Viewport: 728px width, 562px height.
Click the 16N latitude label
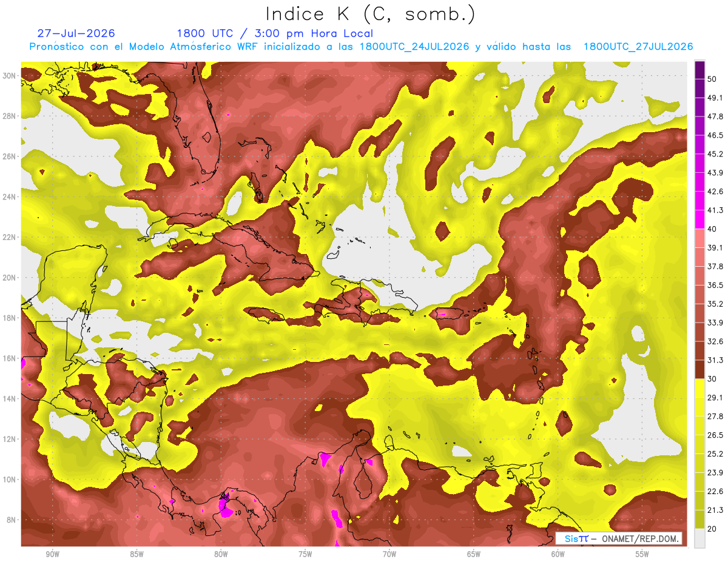click(10, 358)
